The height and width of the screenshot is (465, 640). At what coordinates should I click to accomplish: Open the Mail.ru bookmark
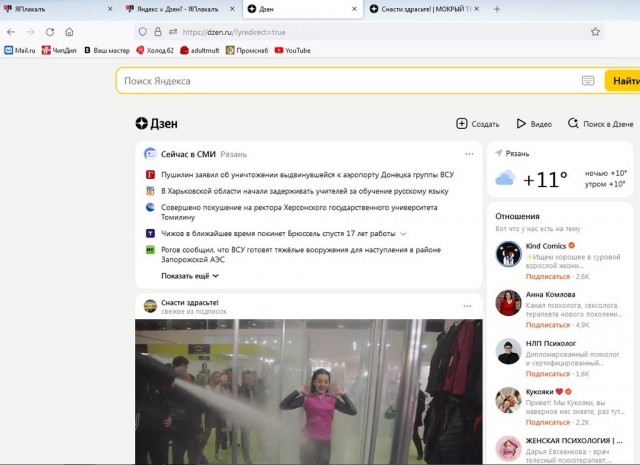pos(20,50)
